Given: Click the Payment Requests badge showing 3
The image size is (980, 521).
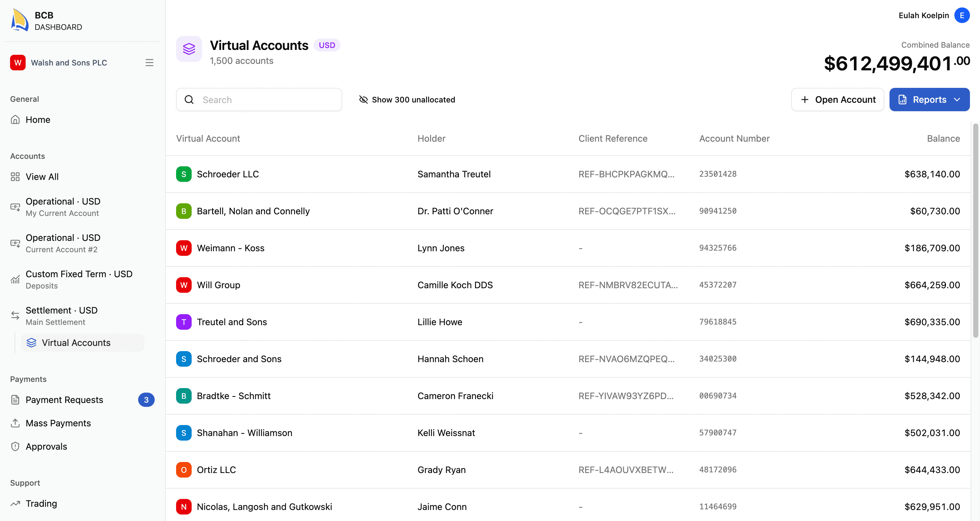Looking at the screenshot, I should click(x=146, y=400).
